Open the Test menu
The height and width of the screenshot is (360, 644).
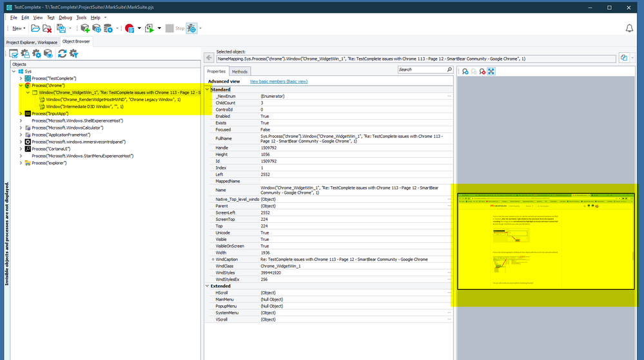pos(50,17)
